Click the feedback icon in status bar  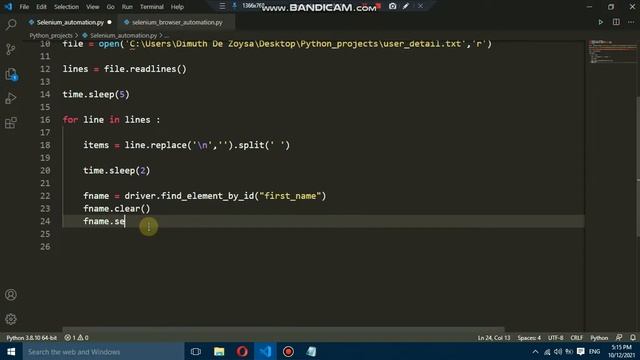(x=619, y=338)
